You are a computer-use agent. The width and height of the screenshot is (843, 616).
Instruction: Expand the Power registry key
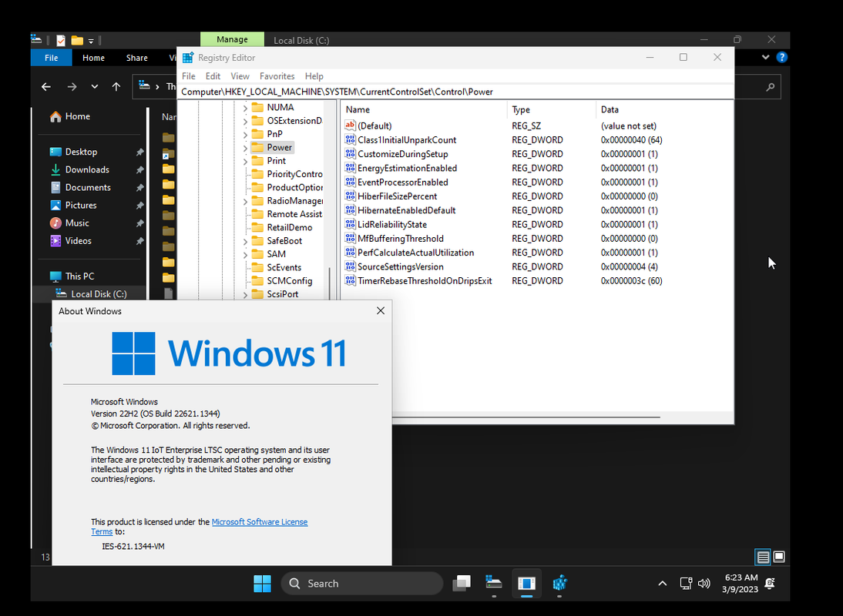pos(245,148)
